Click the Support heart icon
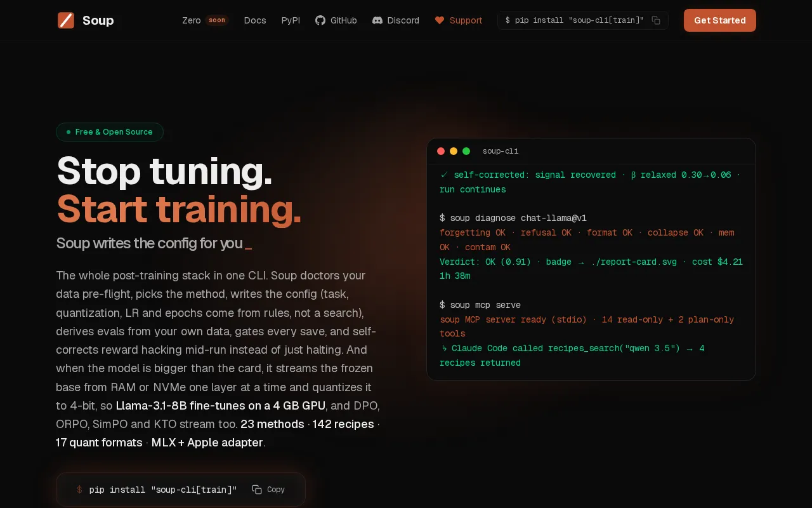This screenshot has height=508, width=812. click(440, 20)
